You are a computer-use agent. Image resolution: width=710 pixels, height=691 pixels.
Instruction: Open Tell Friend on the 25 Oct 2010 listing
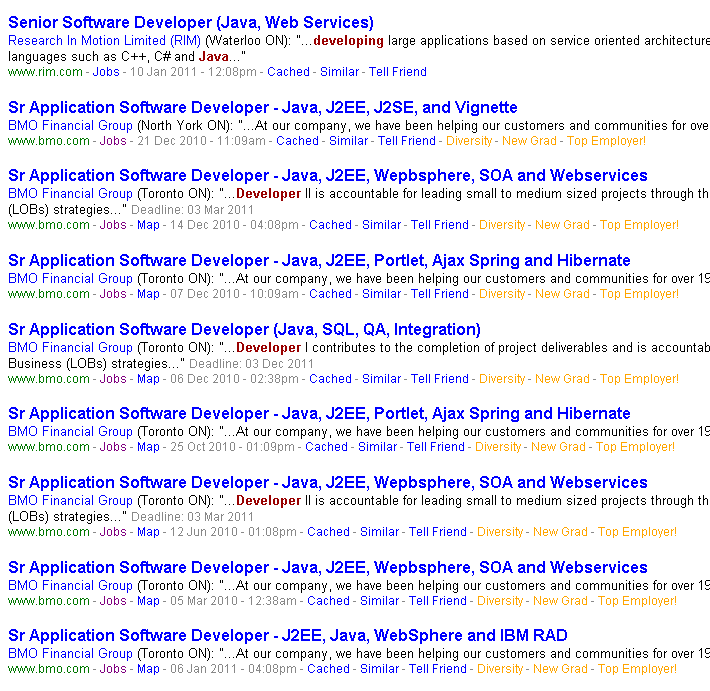(436, 447)
